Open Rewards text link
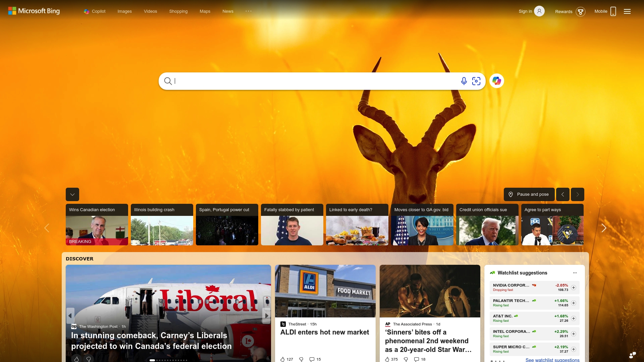 563,11
